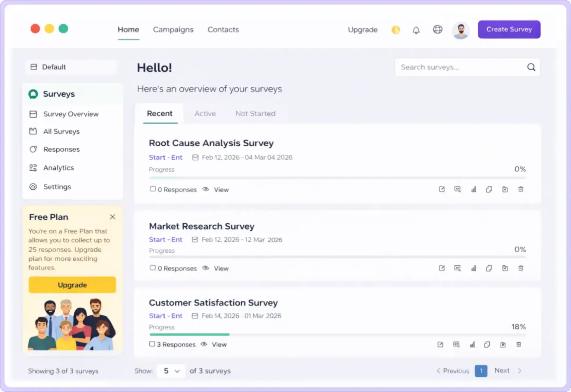The height and width of the screenshot is (392, 571).
Task: Duplicate the Root Cause Analysis Survey
Action: [x=489, y=189]
